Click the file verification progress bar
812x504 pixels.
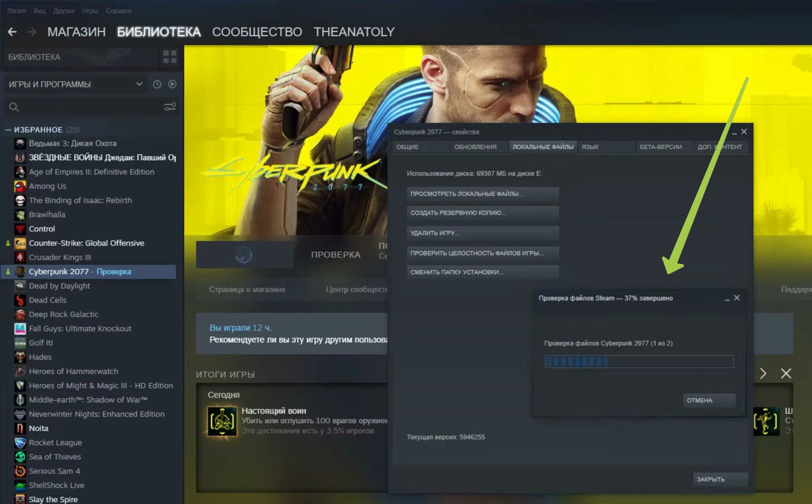pyautogui.click(x=639, y=362)
